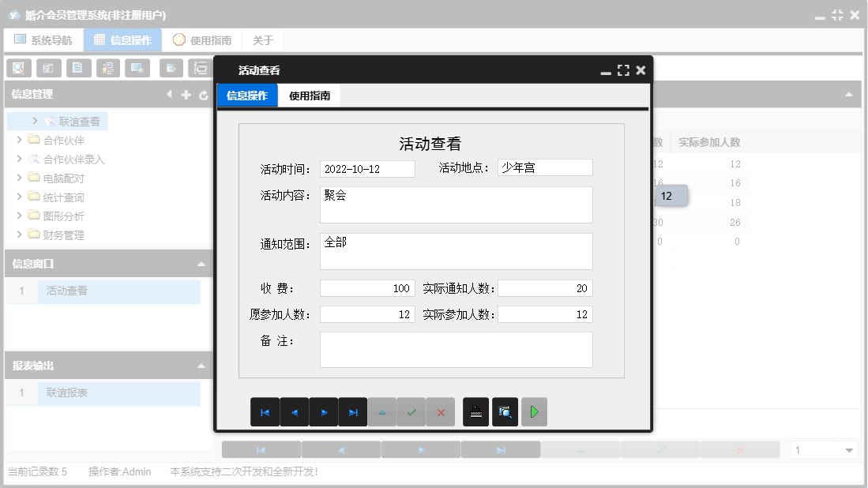
Task: Open the page number dropdown at bottom right
Action: 848,449
